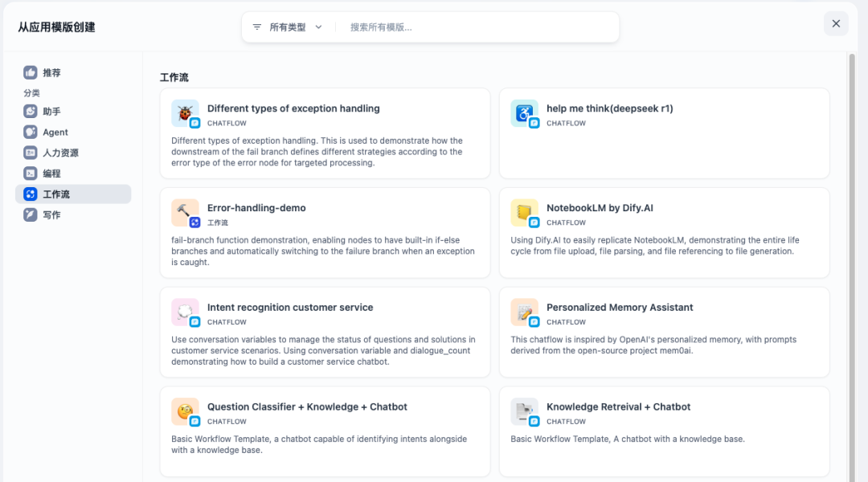Image resolution: width=868 pixels, height=482 pixels.
Task: Click the 助手 category icon in sidebar
Action: (31, 111)
